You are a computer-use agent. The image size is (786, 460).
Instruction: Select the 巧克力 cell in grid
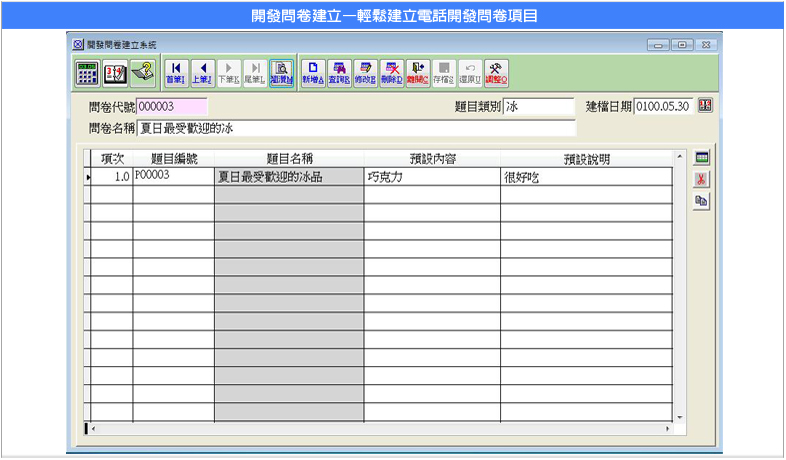[431, 176]
